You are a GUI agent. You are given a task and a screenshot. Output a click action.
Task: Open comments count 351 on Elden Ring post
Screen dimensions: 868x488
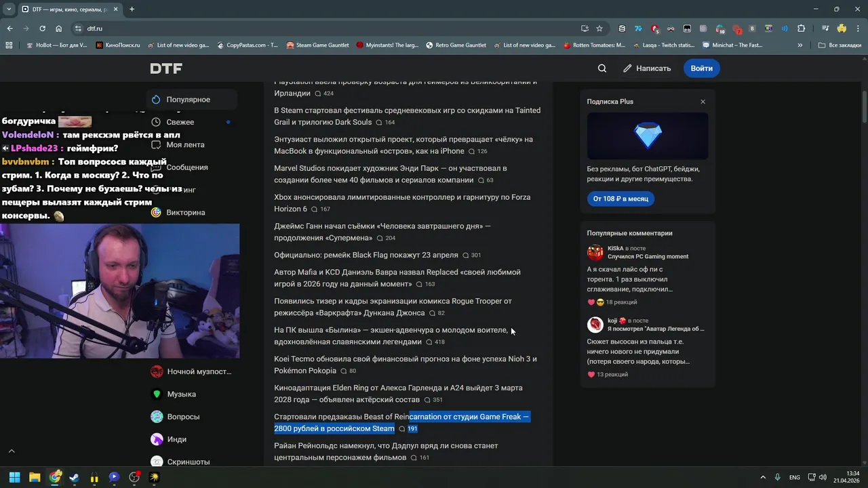[433, 400]
